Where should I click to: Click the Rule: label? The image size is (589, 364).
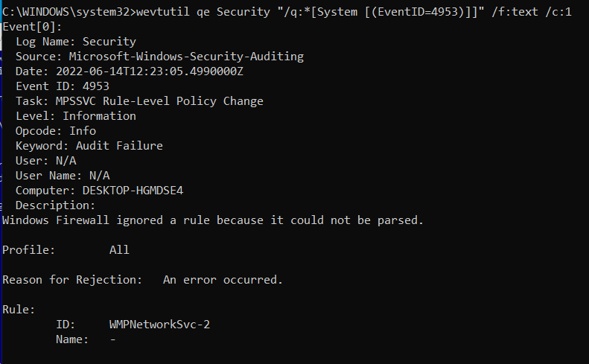[x=19, y=310]
